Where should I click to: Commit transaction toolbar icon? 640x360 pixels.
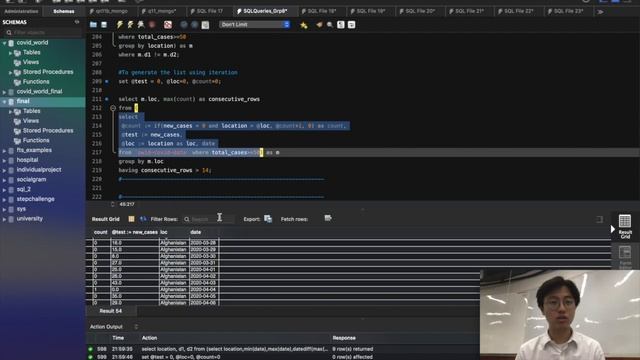point(184,25)
